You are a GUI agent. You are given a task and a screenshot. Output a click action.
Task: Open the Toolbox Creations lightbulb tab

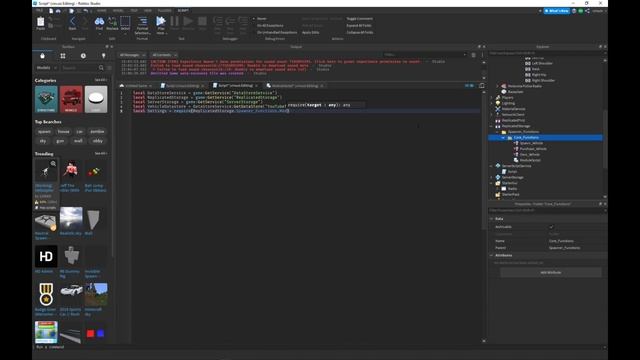pos(103,56)
